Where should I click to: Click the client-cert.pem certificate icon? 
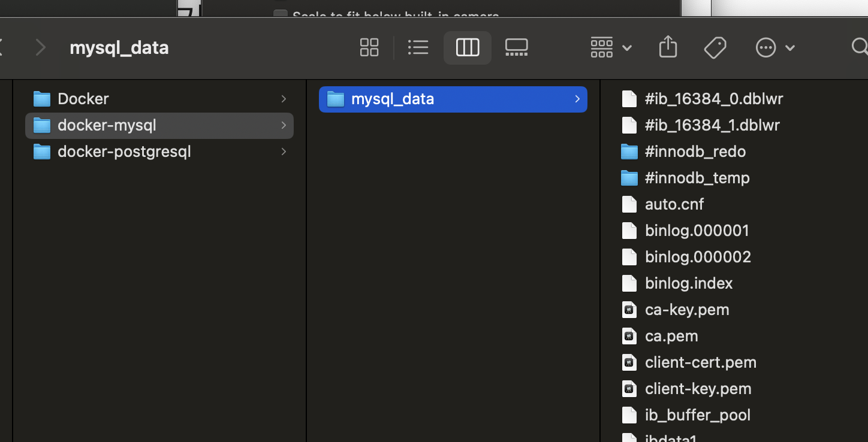click(629, 362)
